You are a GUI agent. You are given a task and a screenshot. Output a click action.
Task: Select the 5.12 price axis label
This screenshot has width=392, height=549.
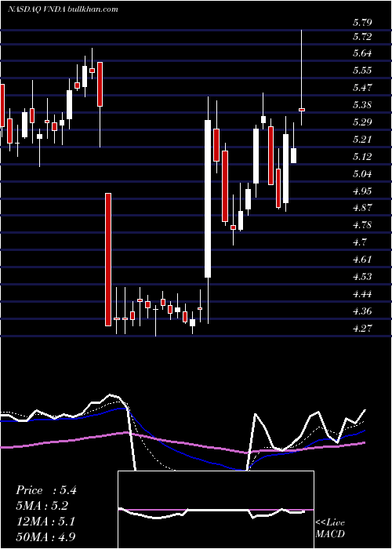[362, 157]
